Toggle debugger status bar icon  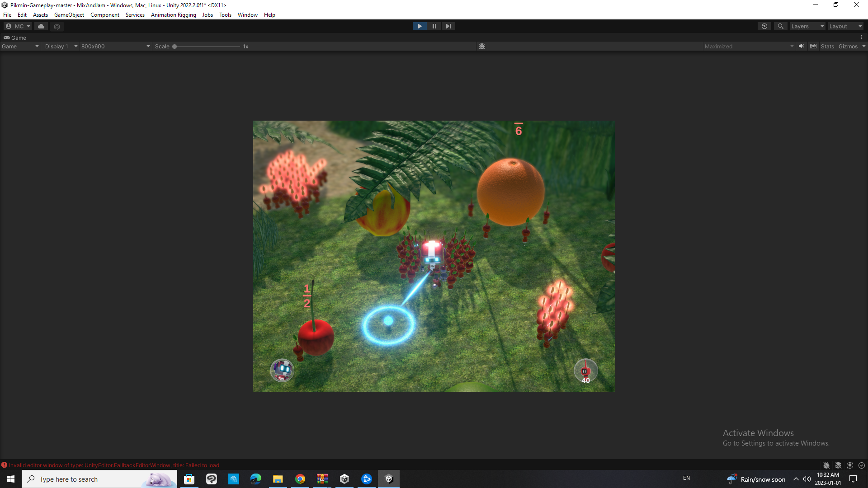(826, 465)
